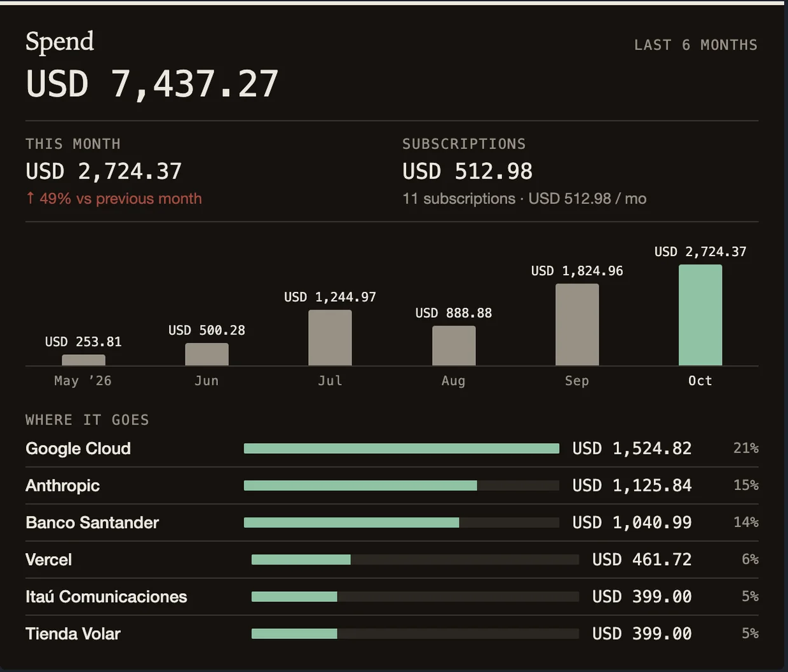Viewport: 788px width, 672px height.
Task: Click the 5% share for Itaú Comunicaciones
Action: pos(750,596)
